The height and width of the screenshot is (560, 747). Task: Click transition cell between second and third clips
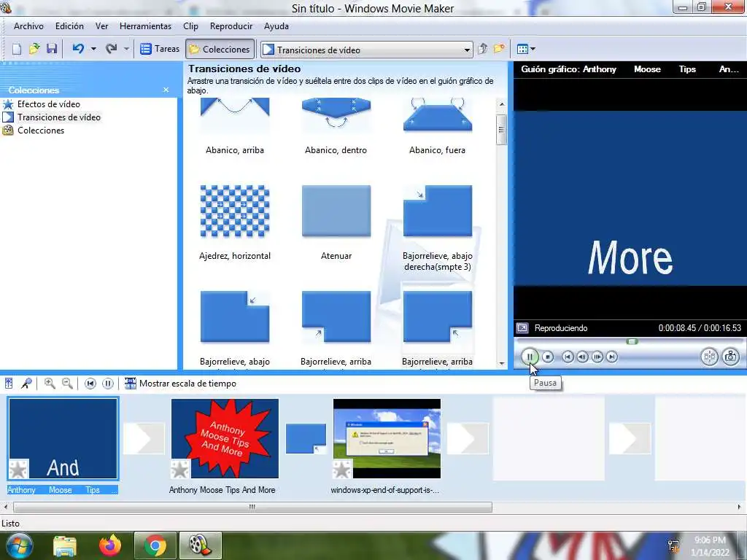[306, 438]
